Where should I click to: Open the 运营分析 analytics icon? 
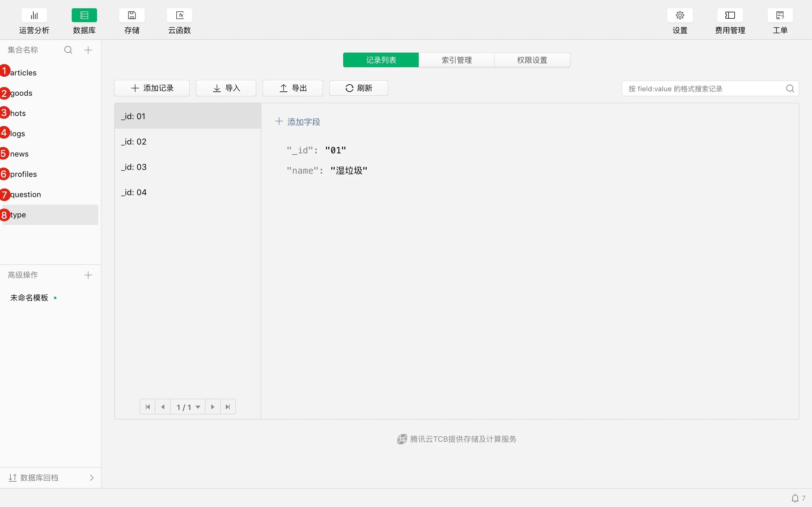(x=34, y=16)
